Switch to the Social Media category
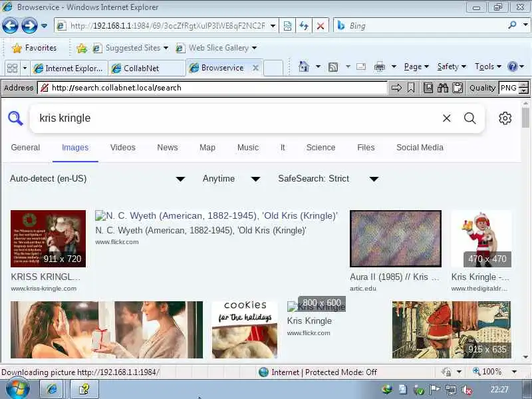The image size is (532, 399). pyautogui.click(x=420, y=148)
